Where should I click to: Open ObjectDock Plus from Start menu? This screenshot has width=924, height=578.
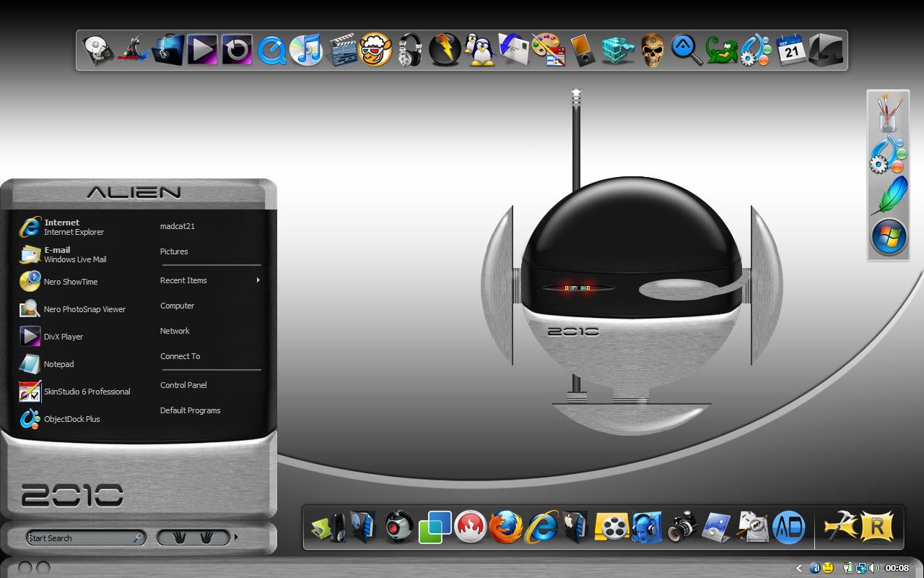point(61,419)
